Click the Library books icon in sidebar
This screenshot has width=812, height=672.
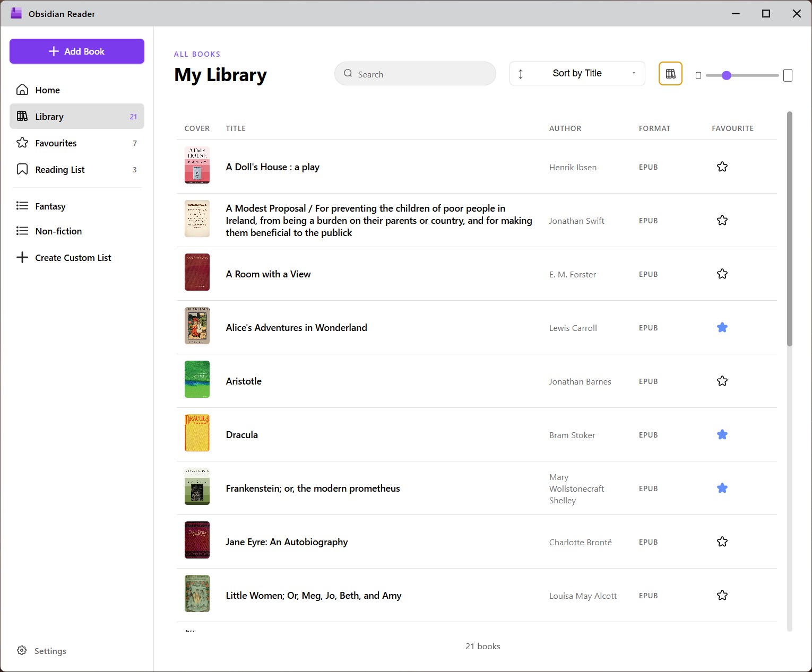pos(22,116)
